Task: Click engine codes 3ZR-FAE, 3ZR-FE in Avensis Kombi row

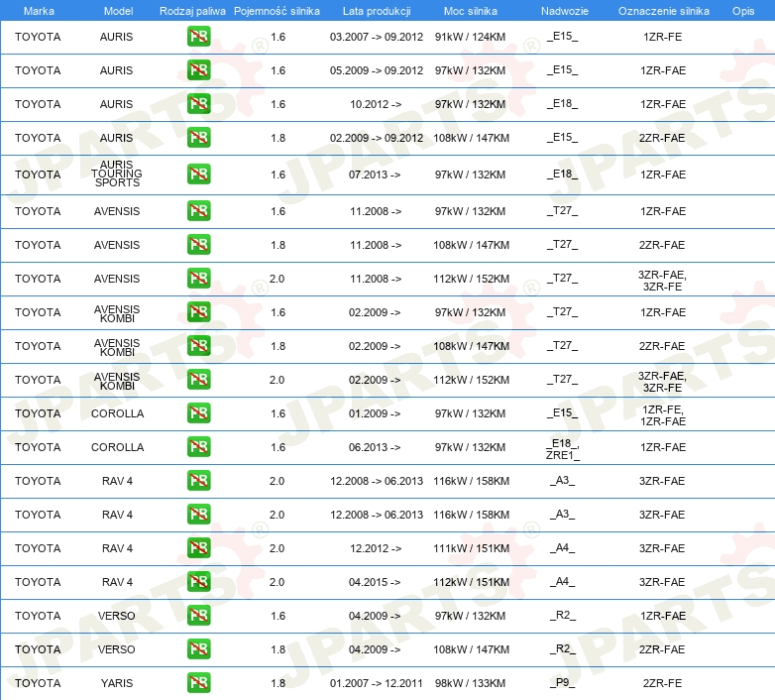Action: click(662, 382)
